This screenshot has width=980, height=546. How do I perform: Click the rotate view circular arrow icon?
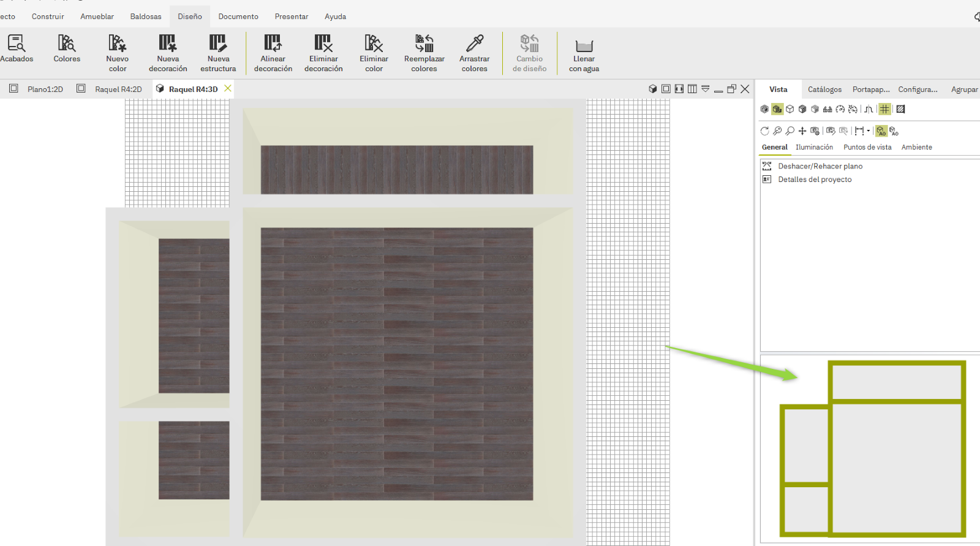click(x=764, y=131)
